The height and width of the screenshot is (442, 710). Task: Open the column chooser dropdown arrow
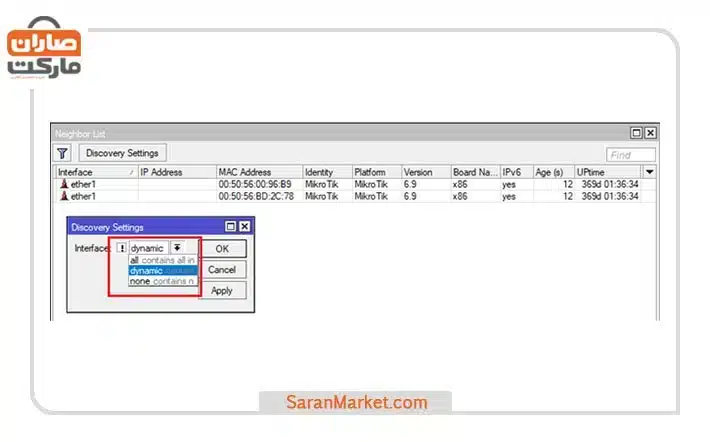coord(650,172)
